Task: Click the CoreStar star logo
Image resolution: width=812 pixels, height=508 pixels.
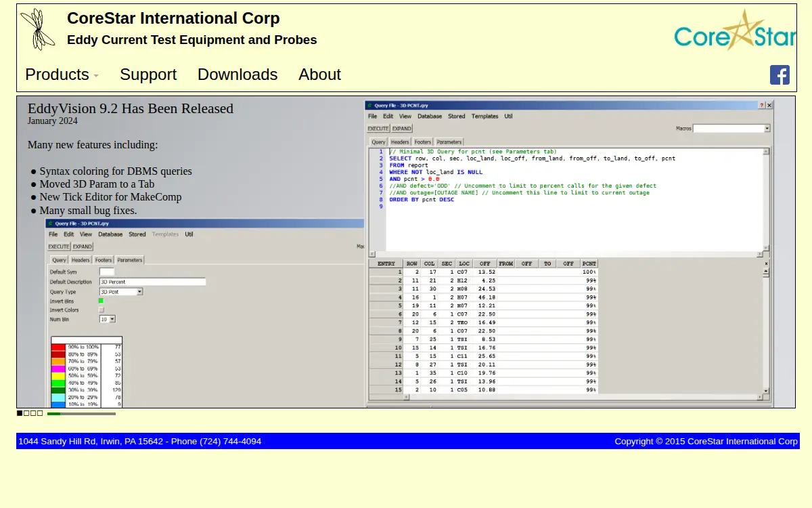Action: 735,30
